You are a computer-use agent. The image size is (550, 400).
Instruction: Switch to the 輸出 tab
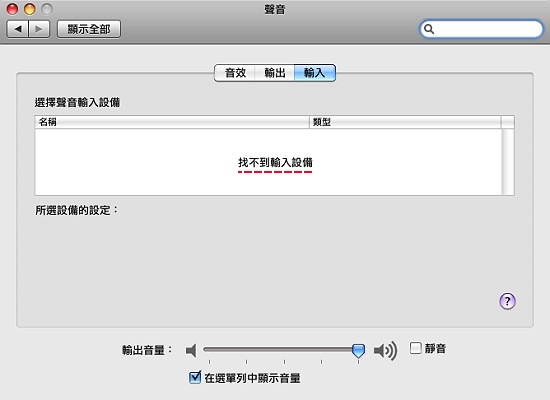click(275, 73)
